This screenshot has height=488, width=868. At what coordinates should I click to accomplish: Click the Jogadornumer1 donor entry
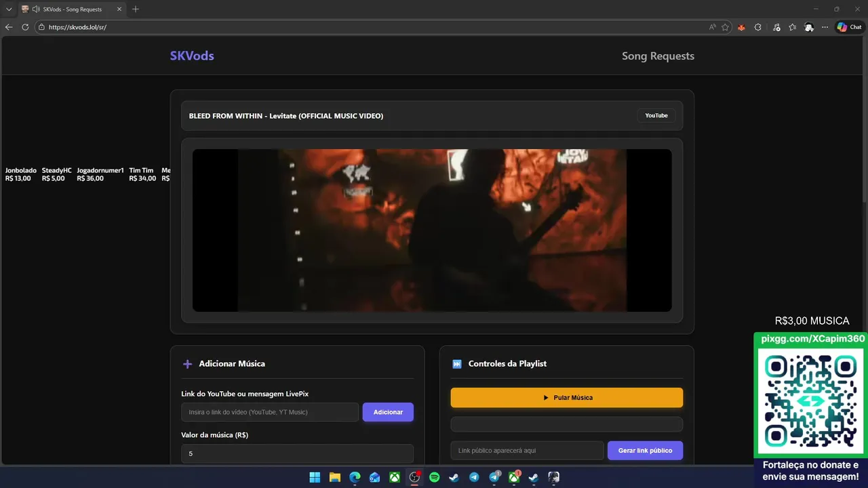click(x=100, y=174)
